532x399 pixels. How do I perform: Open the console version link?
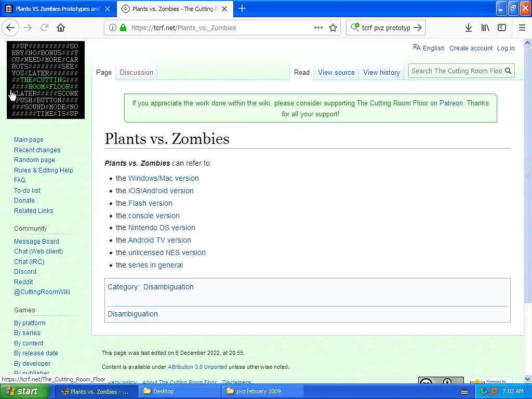[x=154, y=216]
